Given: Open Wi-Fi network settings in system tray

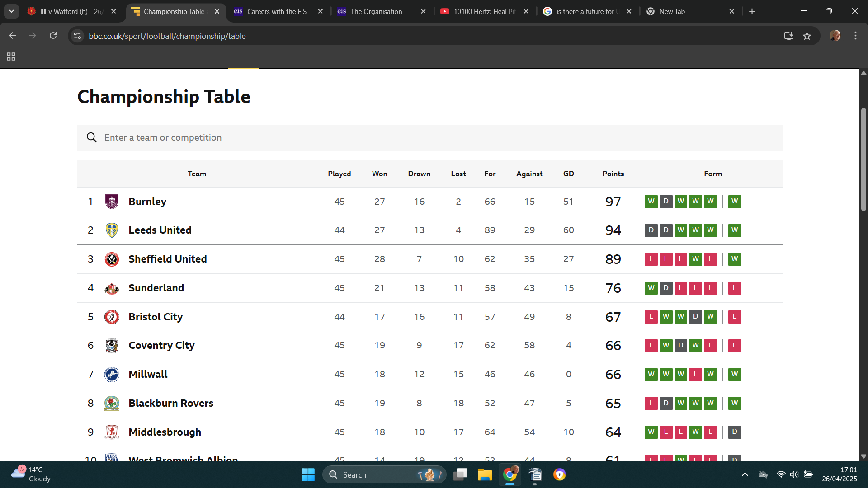Looking at the screenshot, I should (x=781, y=474).
